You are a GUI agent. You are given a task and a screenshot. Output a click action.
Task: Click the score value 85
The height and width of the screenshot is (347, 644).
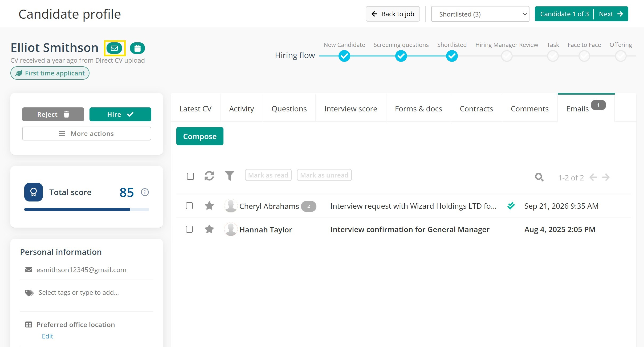click(x=127, y=192)
